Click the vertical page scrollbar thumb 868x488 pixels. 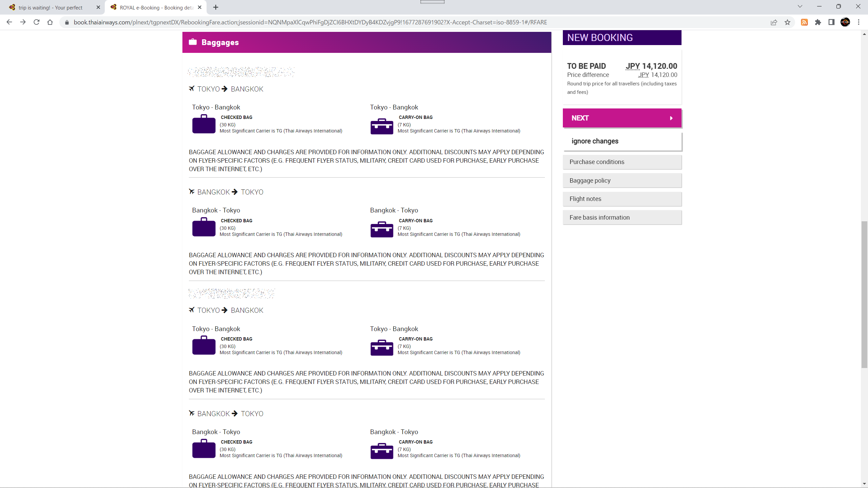[864, 295]
